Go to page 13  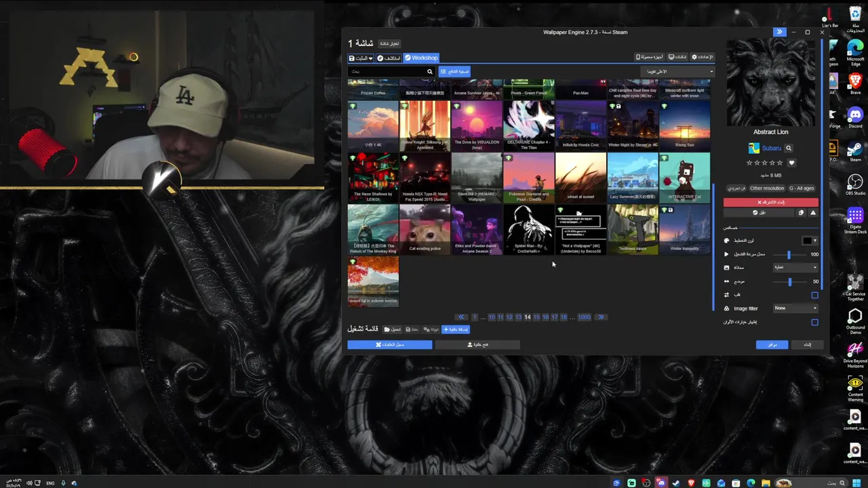[x=518, y=317]
